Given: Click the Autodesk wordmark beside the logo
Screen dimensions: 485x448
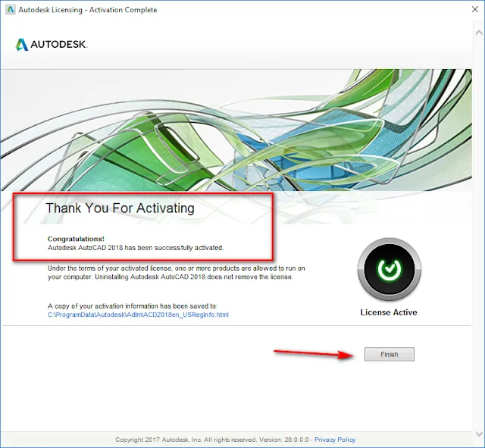Looking at the screenshot, I should pyautogui.click(x=59, y=45).
